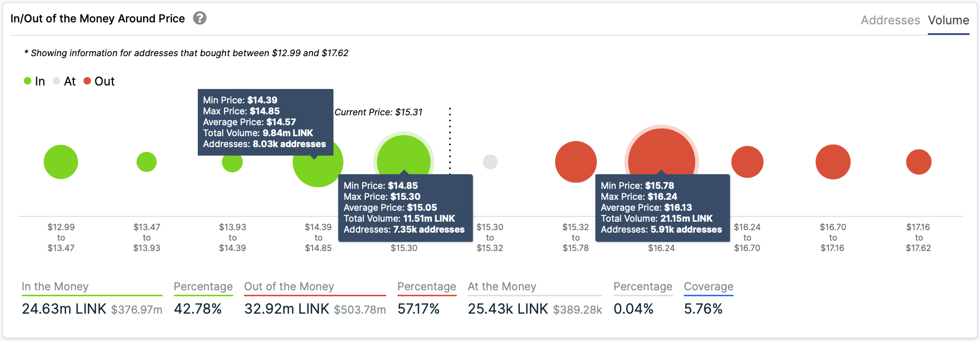The width and height of the screenshot is (980, 341).
Task: Select the Volume tab
Action: (948, 20)
